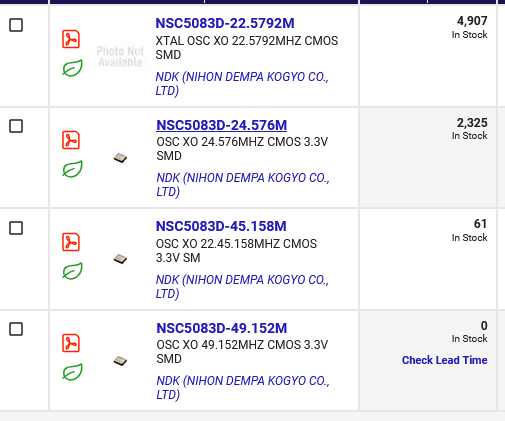Click Check Lead Time link

445,360
